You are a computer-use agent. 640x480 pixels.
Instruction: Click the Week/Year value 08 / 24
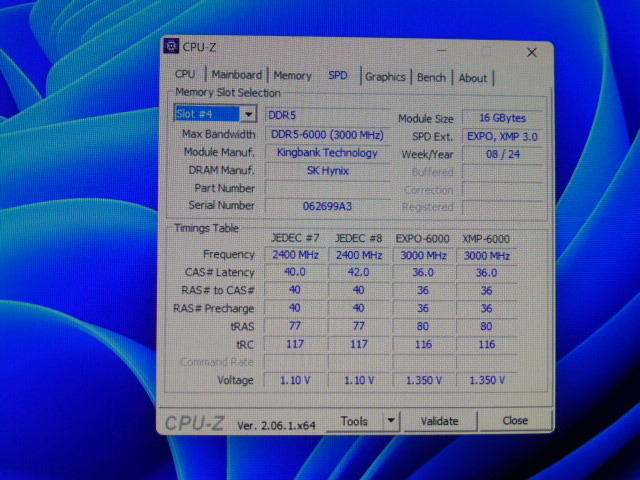(x=503, y=154)
